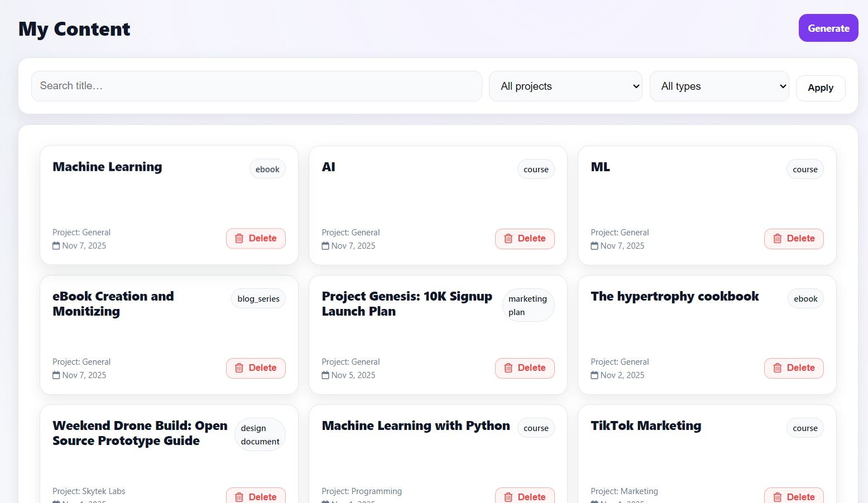Click the design document tag badge

[x=260, y=435]
